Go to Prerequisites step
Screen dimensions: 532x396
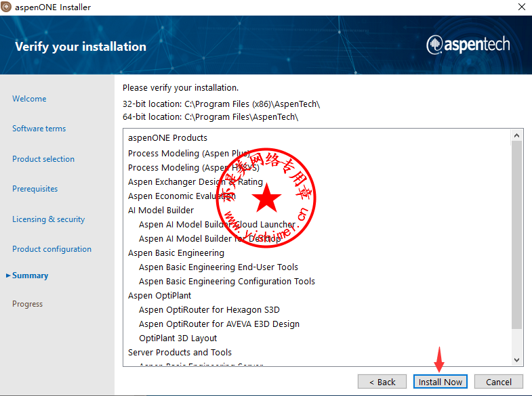click(x=35, y=189)
